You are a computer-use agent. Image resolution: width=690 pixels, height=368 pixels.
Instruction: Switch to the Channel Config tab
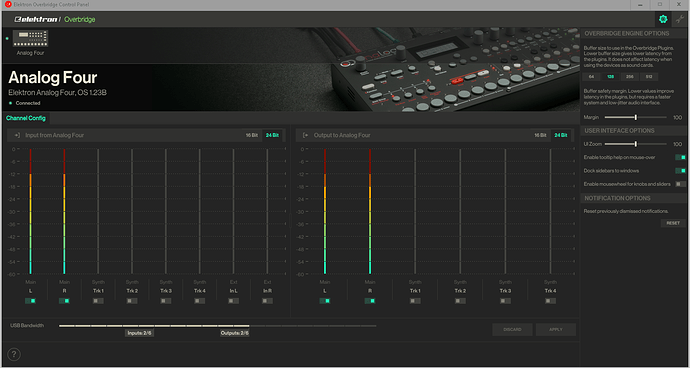pyautogui.click(x=26, y=118)
